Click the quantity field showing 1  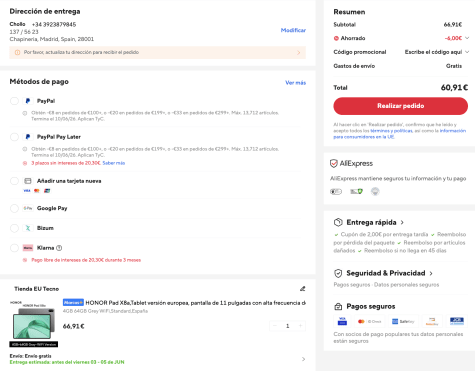click(x=287, y=326)
